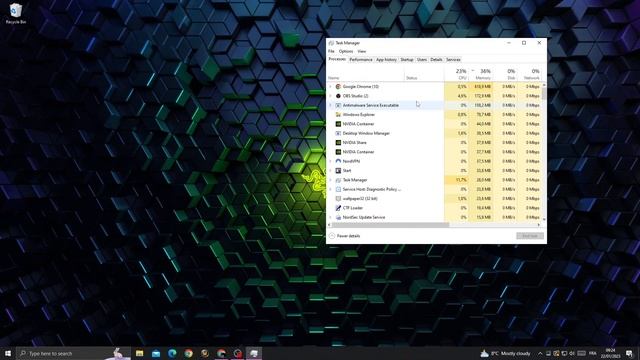
Task: Click the End task button
Action: [530, 236]
